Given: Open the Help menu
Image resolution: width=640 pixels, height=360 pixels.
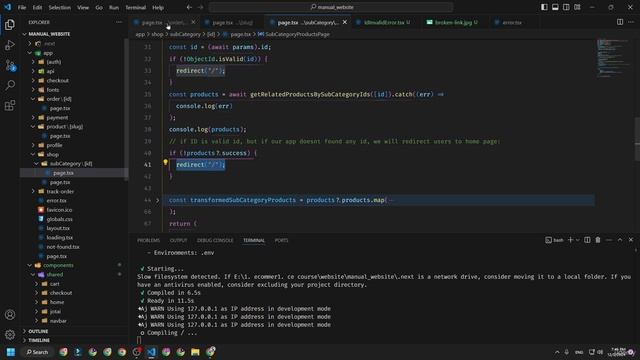Looking at the screenshot, I should coord(158,7).
